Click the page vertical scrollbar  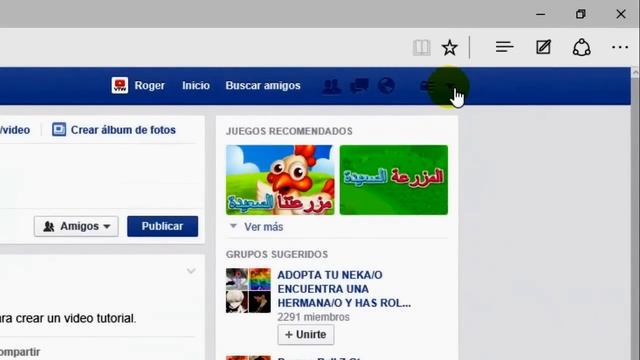(635, 214)
